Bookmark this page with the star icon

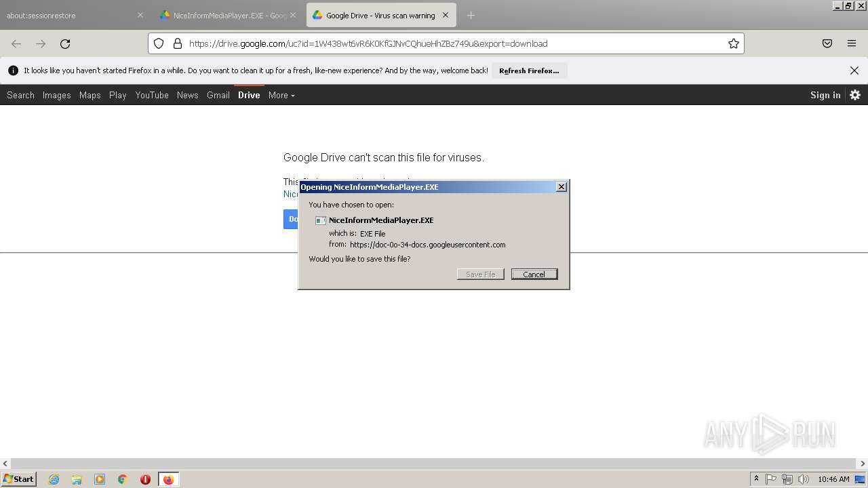point(733,43)
